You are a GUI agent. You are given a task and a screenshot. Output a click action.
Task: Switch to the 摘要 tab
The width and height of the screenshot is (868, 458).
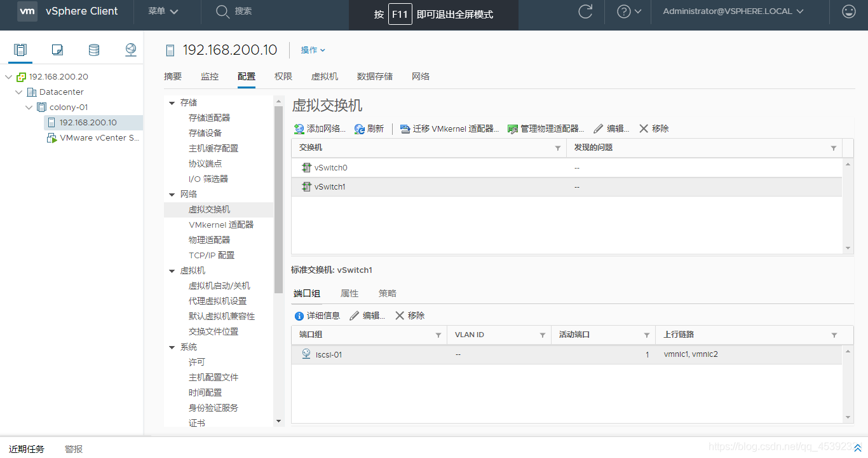coord(173,76)
